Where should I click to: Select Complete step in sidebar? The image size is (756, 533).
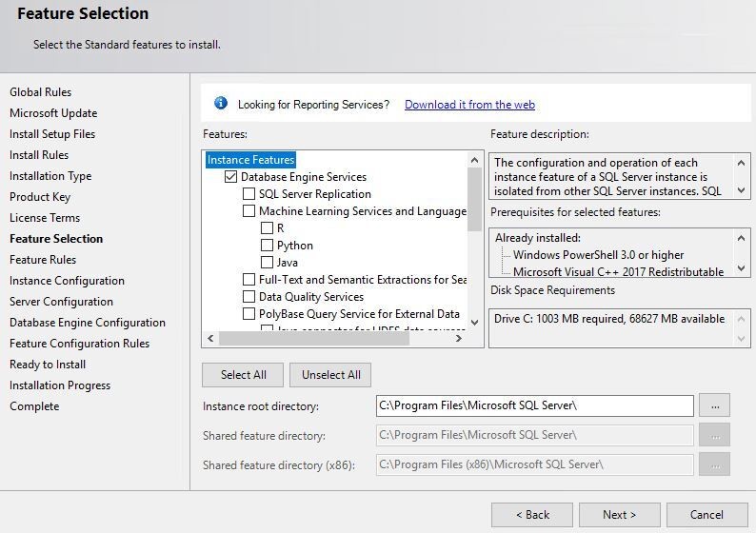click(x=34, y=406)
